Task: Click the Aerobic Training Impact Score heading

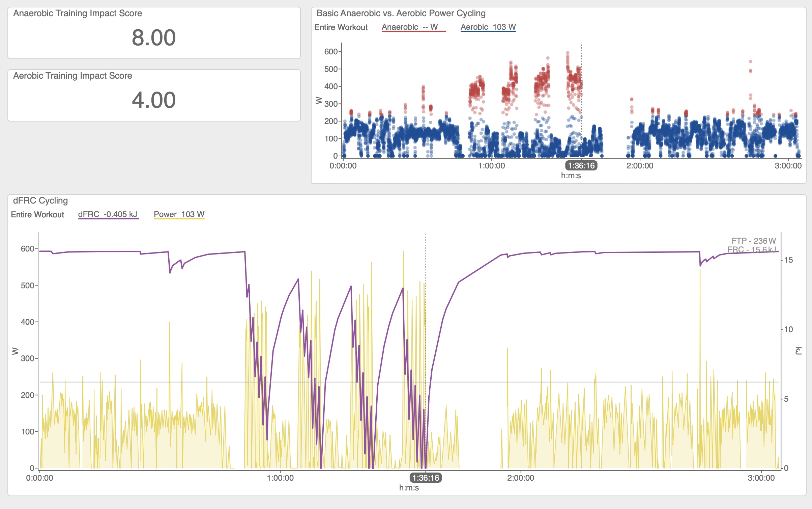Action: (x=72, y=76)
